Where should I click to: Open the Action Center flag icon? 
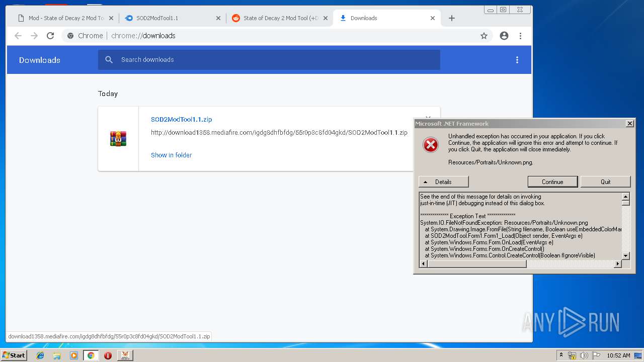[x=596, y=355]
